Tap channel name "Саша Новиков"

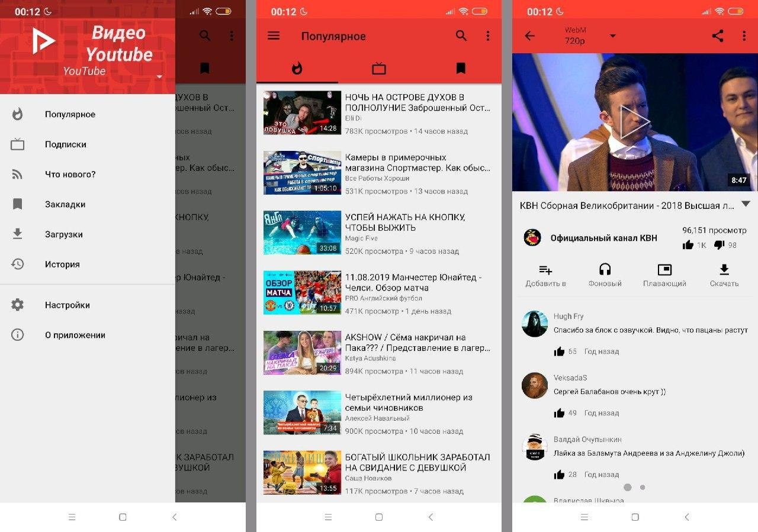(x=368, y=478)
